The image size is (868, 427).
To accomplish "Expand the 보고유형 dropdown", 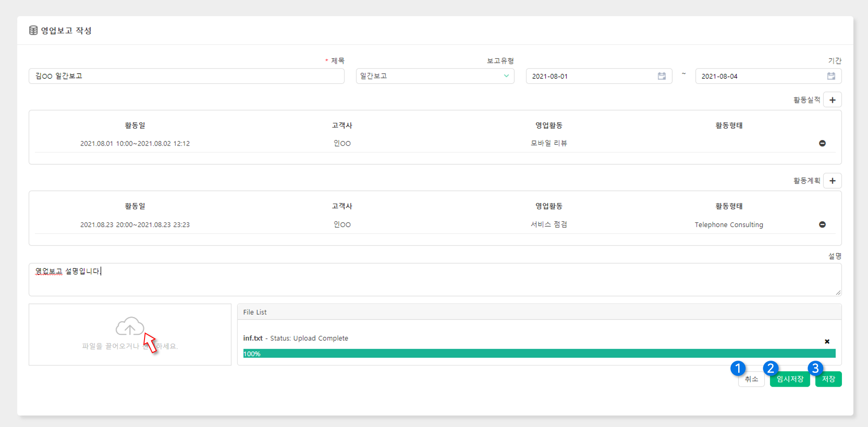I will (434, 76).
